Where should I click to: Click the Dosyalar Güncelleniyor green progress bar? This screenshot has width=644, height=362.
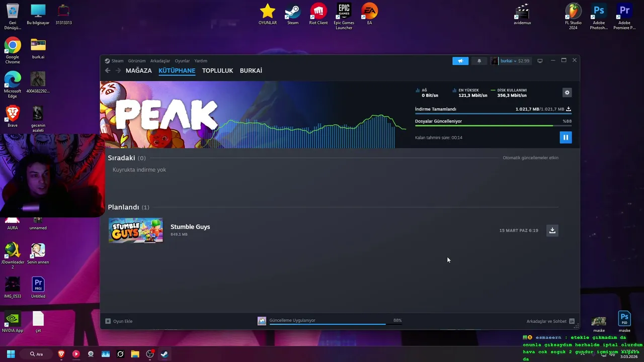click(x=493, y=126)
